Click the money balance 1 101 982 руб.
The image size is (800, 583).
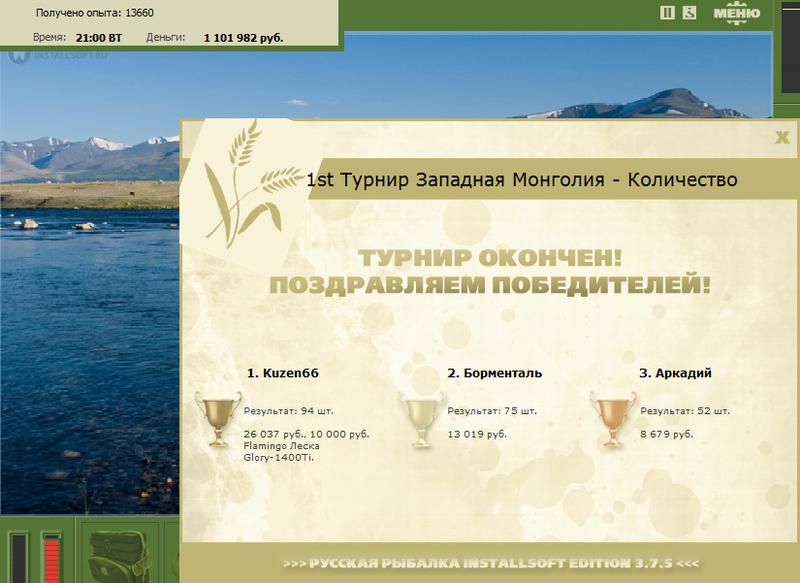pos(243,38)
